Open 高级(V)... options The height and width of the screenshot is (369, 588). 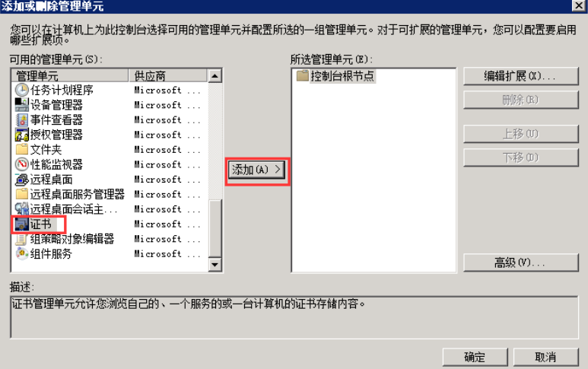[x=521, y=262]
